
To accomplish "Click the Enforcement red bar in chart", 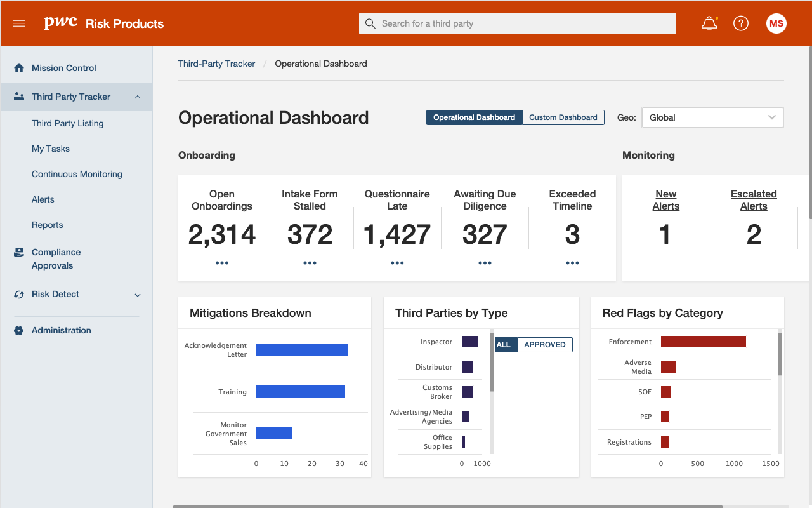I will coord(703,342).
